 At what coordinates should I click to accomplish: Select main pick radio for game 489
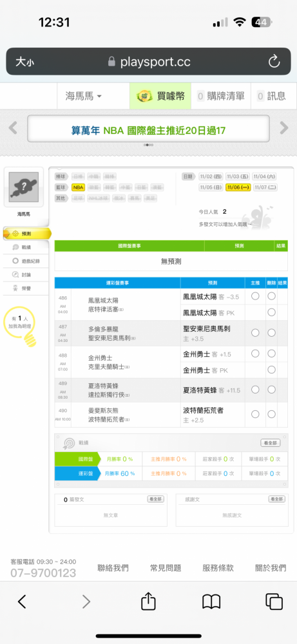pos(255,390)
